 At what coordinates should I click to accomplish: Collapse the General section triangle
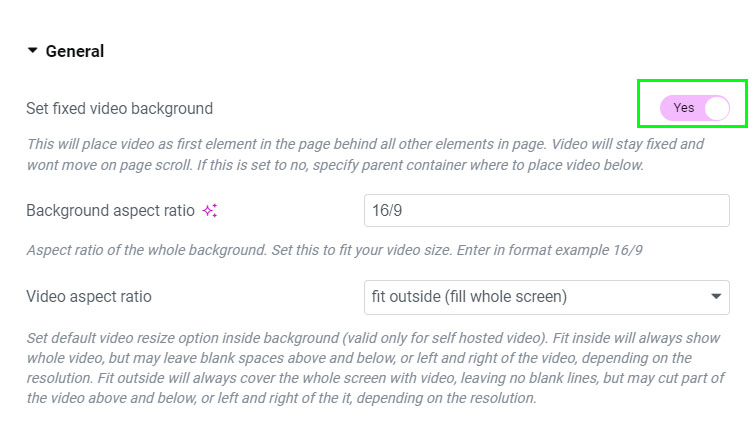pos(33,50)
